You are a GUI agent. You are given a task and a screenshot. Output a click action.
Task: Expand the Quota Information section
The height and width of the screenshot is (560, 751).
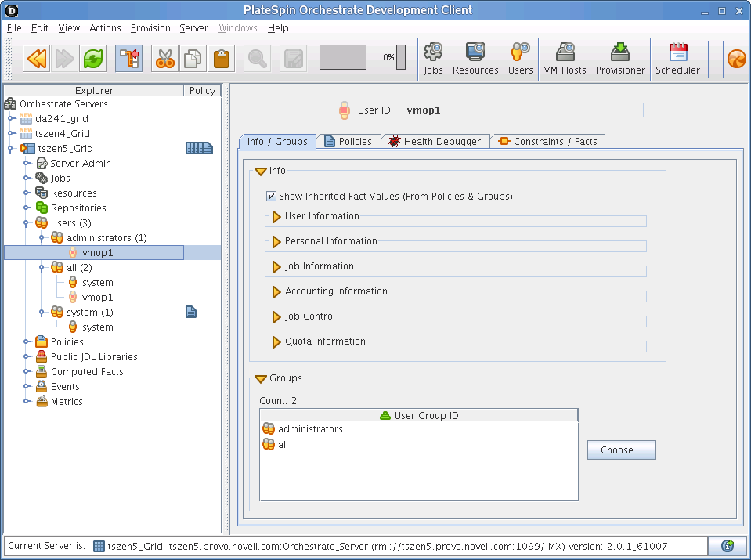point(276,341)
